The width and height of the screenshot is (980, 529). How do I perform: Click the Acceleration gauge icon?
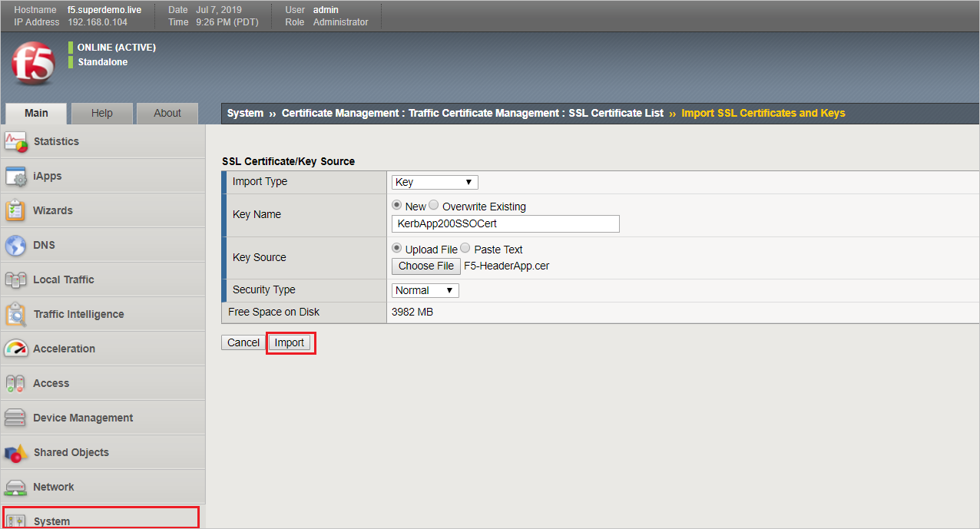coord(16,349)
